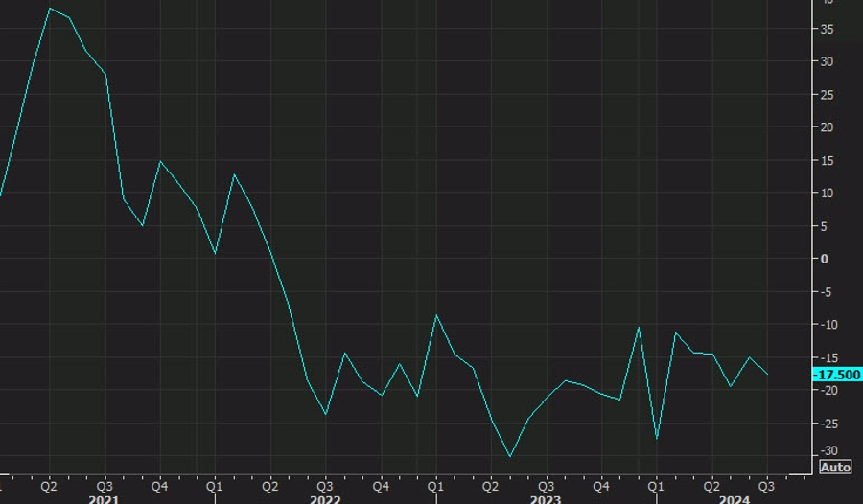Click Q4 label of 2021
Viewport: 863px width, 504px height.
159,487
